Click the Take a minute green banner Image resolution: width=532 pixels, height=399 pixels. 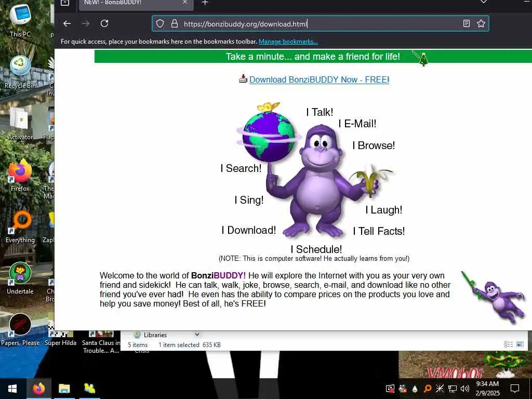click(313, 56)
